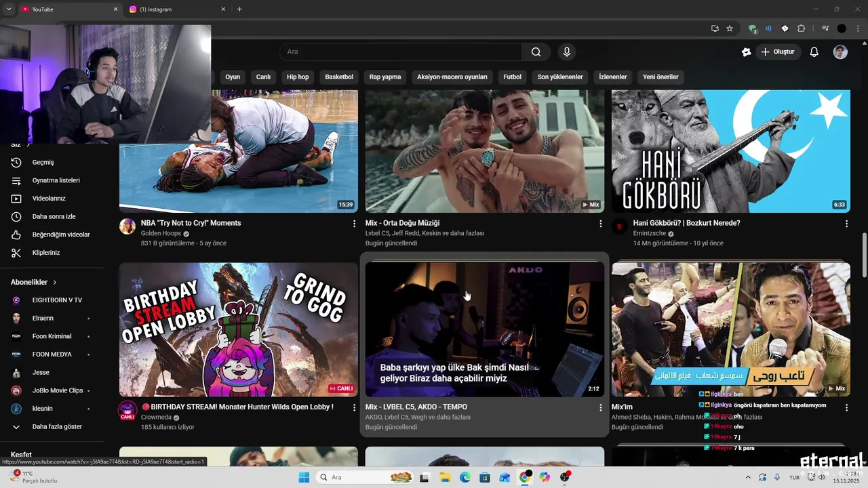Expand the Abonelikler section chevron
This screenshot has height=488, width=868.
[55, 283]
